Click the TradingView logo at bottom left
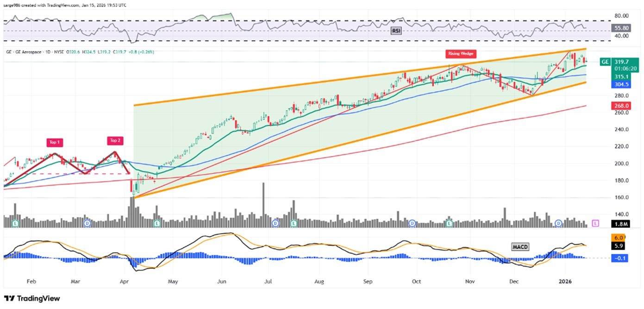 click(31, 299)
